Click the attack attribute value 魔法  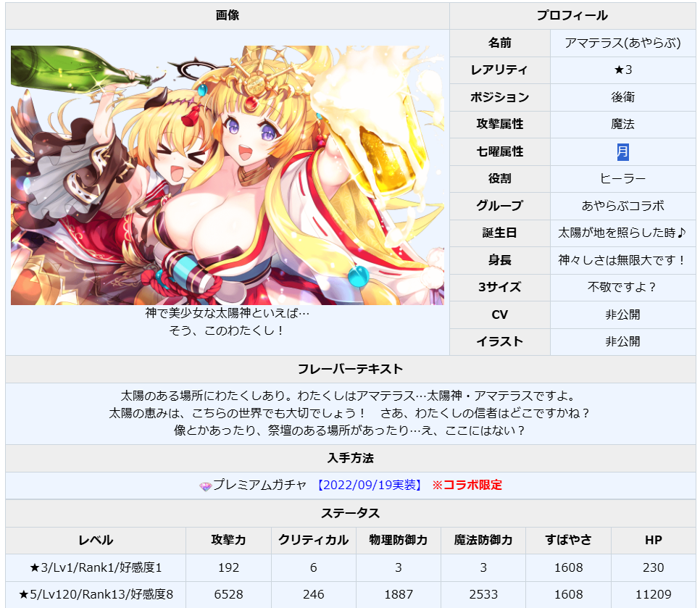point(622,124)
